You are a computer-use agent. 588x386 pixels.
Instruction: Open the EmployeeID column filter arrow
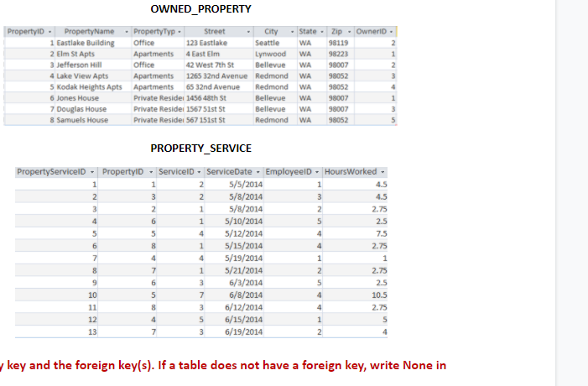click(x=317, y=172)
